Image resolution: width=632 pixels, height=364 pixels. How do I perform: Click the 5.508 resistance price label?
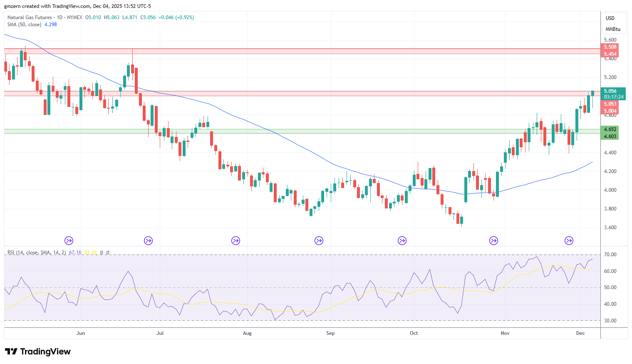610,47
